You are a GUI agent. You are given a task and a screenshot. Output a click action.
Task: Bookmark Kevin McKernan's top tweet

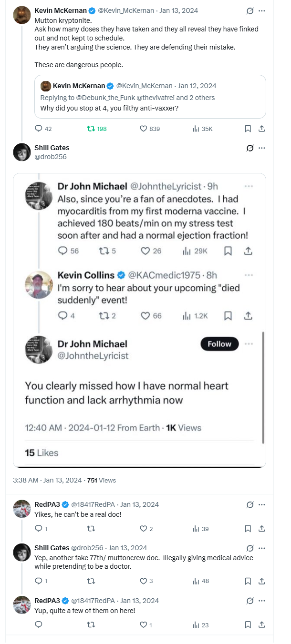click(x=248, y=129)
